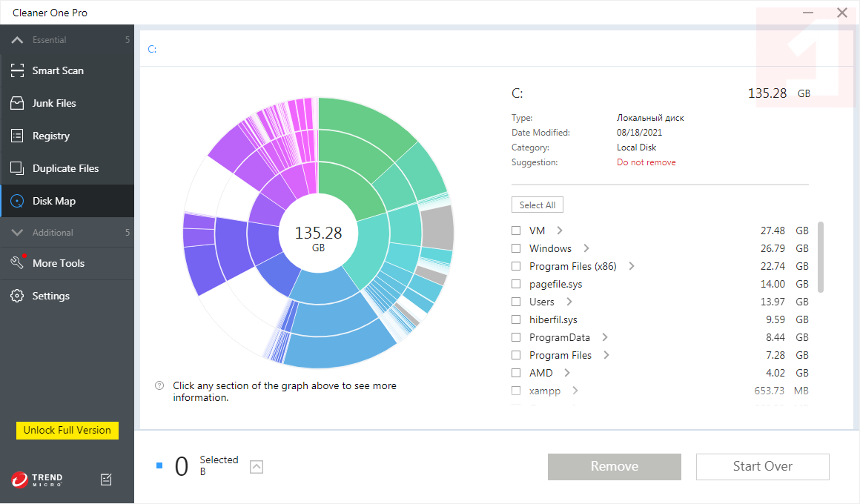Open Registry section

(x=67, y=136)
